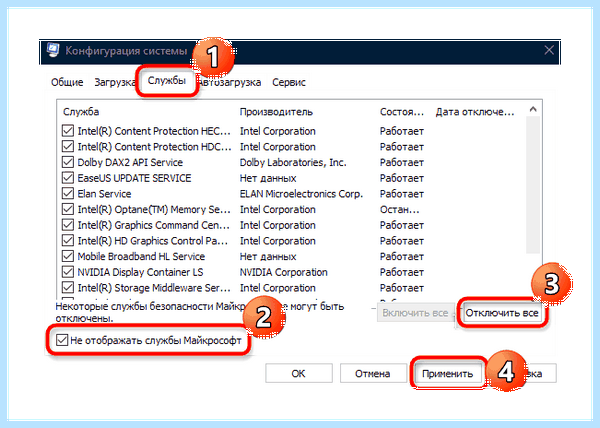
Task: Open the Общие tab
Action: tap(67, 82)
